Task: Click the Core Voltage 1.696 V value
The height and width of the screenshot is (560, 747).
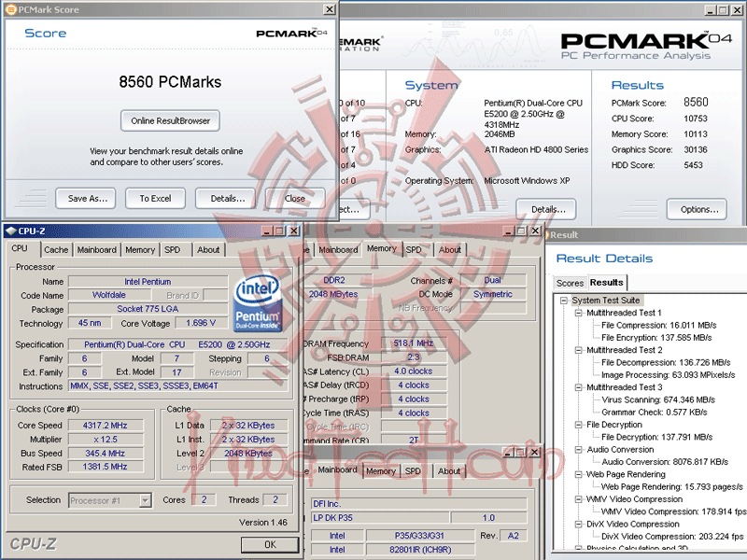Action: 201,323
